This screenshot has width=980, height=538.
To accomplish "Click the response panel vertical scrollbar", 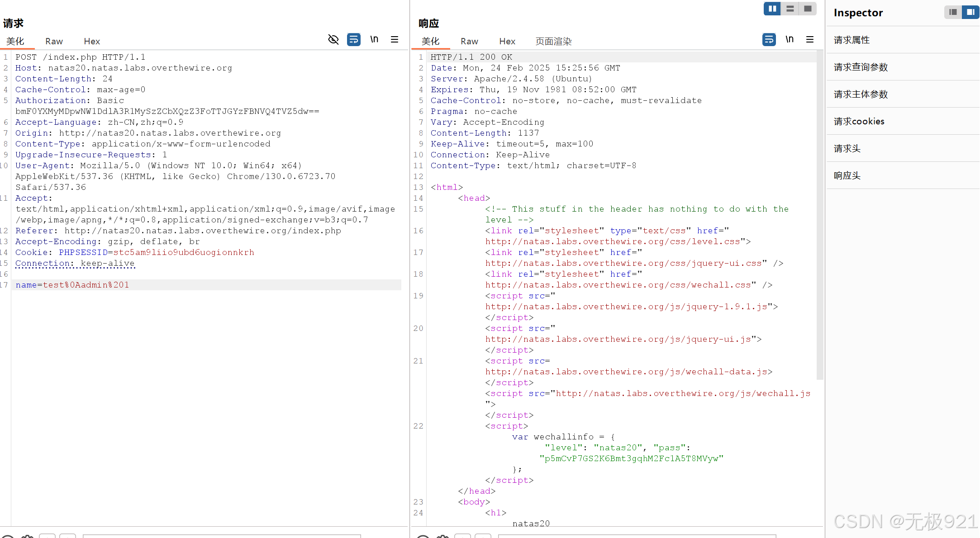I will [819, 215].
